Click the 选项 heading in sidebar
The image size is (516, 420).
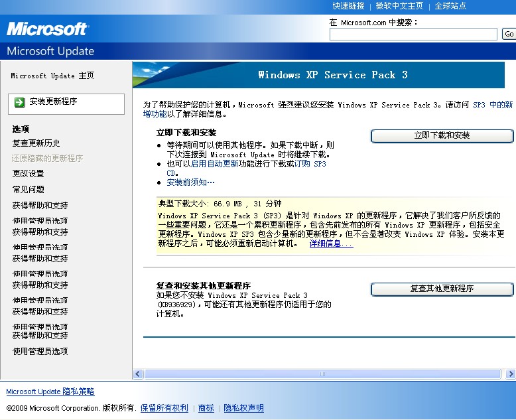[x=21, y=129]
